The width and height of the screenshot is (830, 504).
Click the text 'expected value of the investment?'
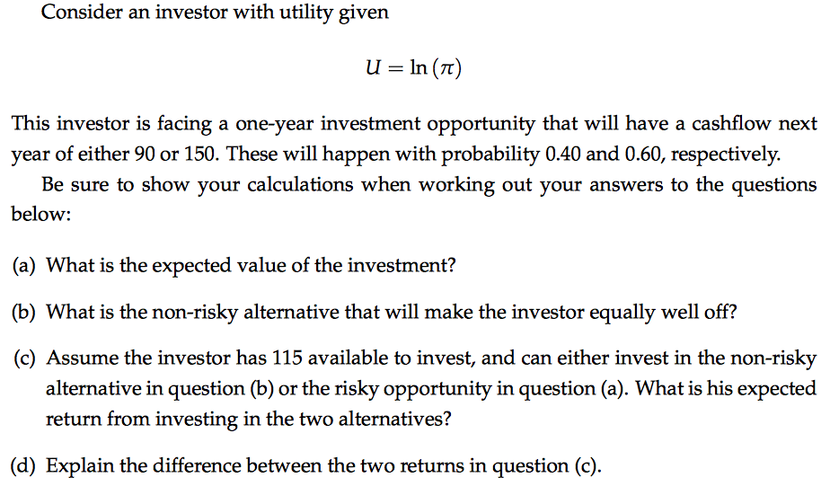click(304, 265)
